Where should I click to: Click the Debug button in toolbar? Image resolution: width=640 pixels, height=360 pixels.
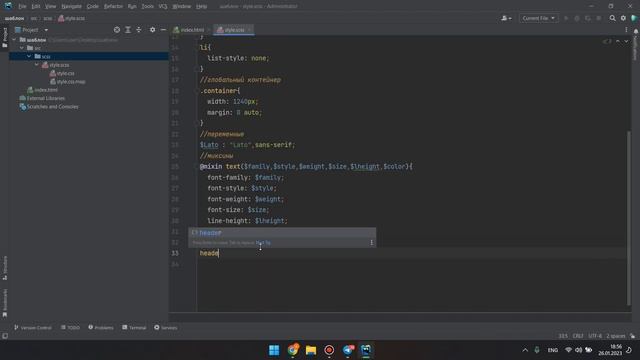click(577, 18)
